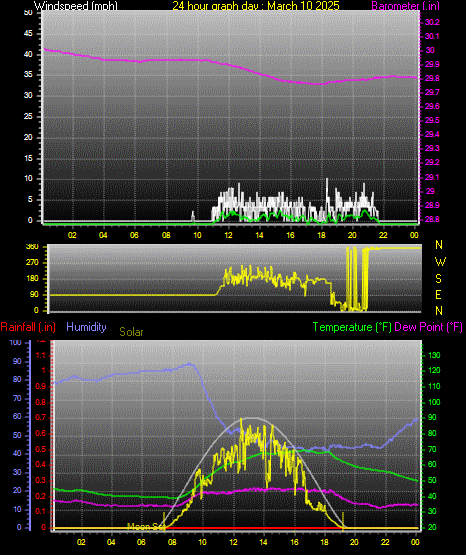Screen dimensions: 466x555
Task: Click the 130 temperature scale value
Action: tap(434, 355)
